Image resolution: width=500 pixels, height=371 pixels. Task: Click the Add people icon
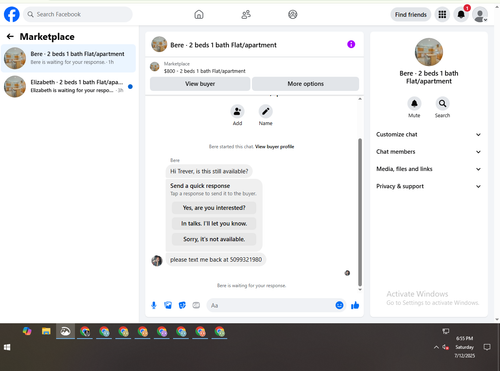237,111
